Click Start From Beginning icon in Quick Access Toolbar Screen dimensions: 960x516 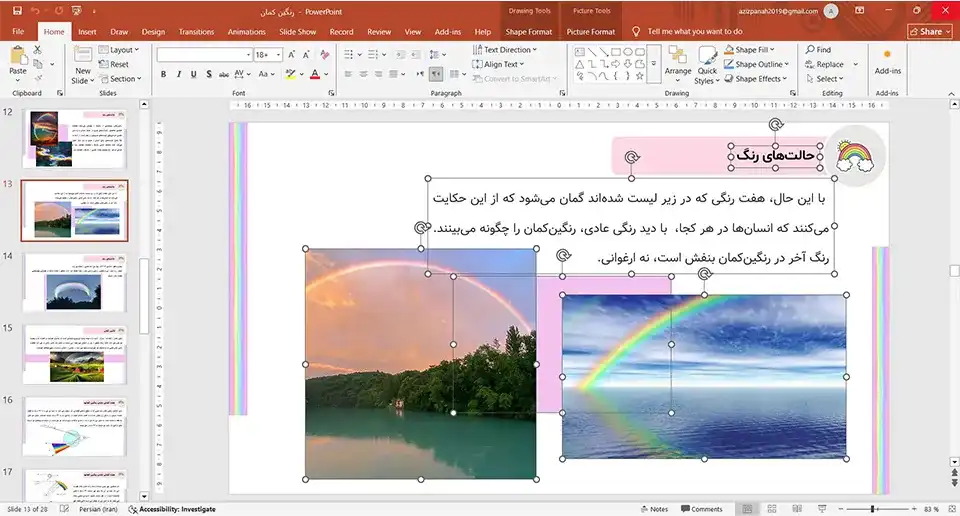pos(77,11)
